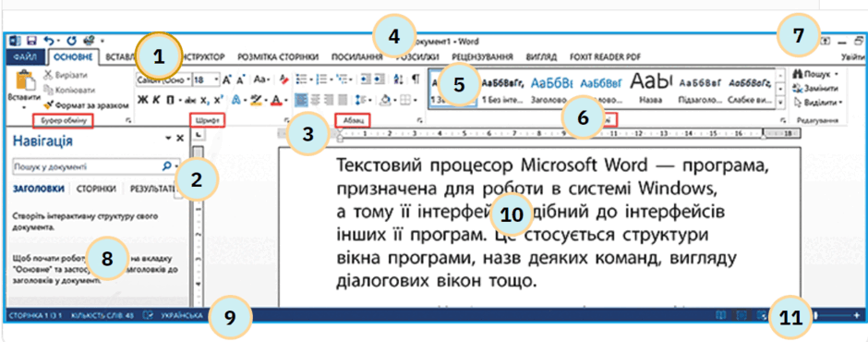Align paragraph to the right
The image size is (868, 342).
coord(329,100)
